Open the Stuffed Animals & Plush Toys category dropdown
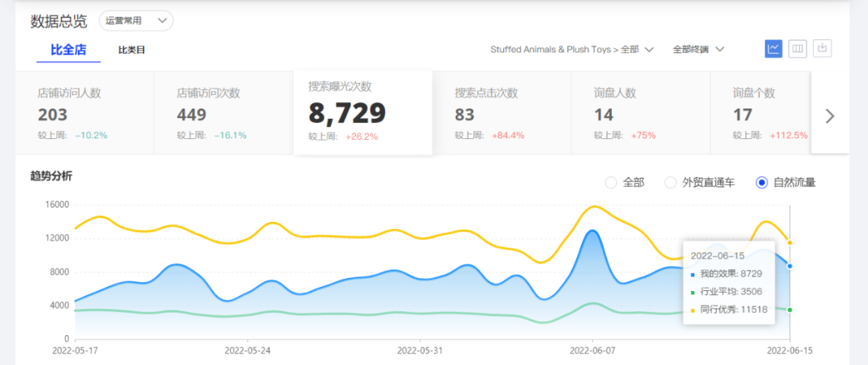This screenshot has width=868, height=365. click(572, 49)
